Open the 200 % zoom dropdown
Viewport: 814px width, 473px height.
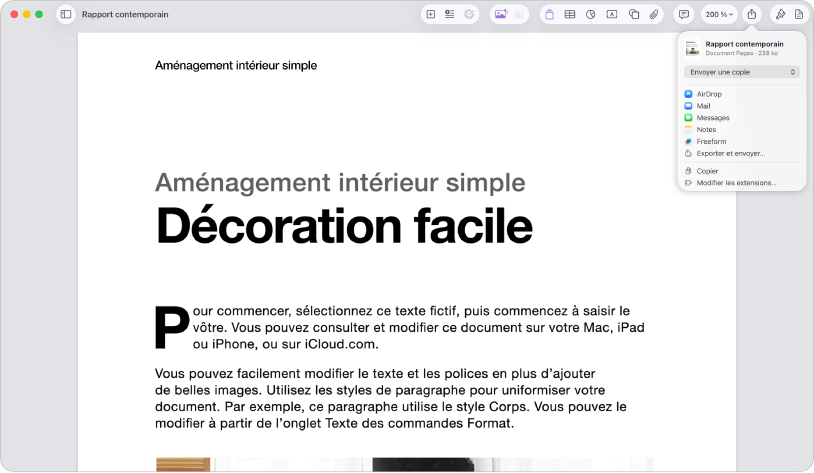tap(719, 15)
